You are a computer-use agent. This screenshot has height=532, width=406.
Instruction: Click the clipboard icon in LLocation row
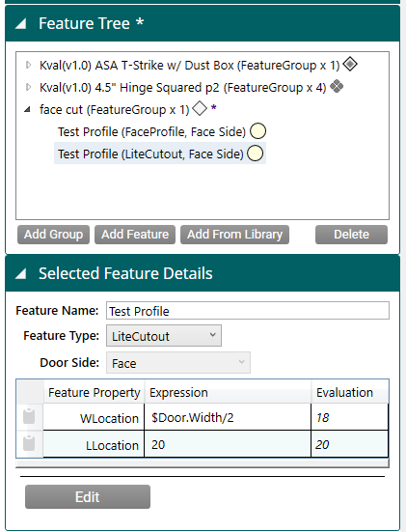(x=29, y=443)
